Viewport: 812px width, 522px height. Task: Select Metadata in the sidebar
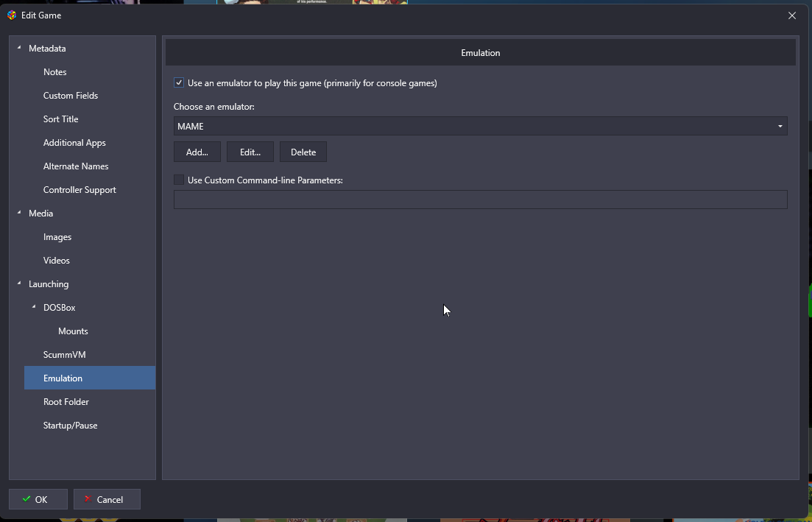pyautogui.click(x=47, y=49)
